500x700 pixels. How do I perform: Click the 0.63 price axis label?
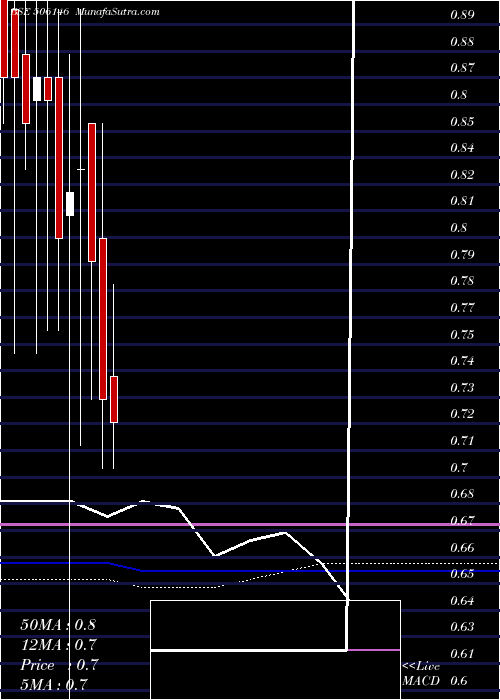[462, 627]
